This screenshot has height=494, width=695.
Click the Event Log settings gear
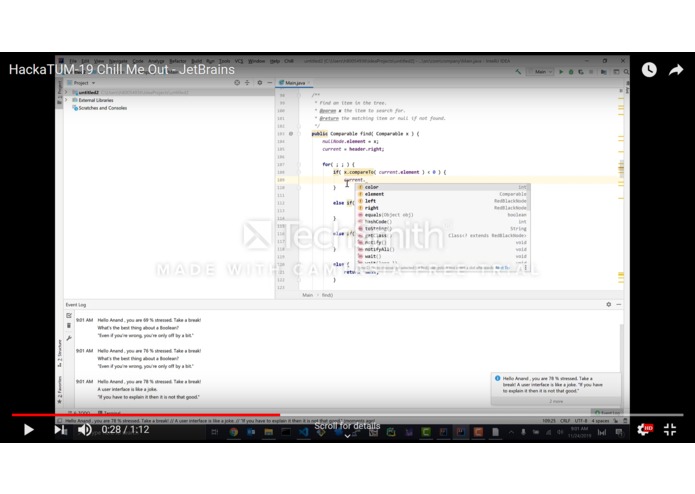point(609,304)
